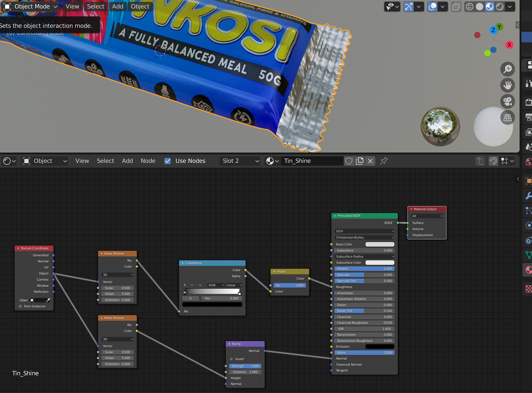The height and width of the screenshot is (393, 532).
Task: Click the pan hand gizmo in viewport
Action: (x=508, y=85)
